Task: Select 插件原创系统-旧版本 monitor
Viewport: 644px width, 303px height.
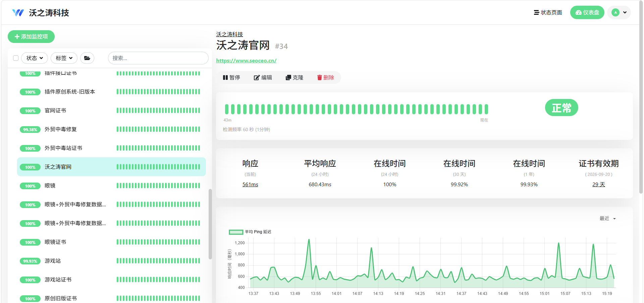Action: point(111,92)
